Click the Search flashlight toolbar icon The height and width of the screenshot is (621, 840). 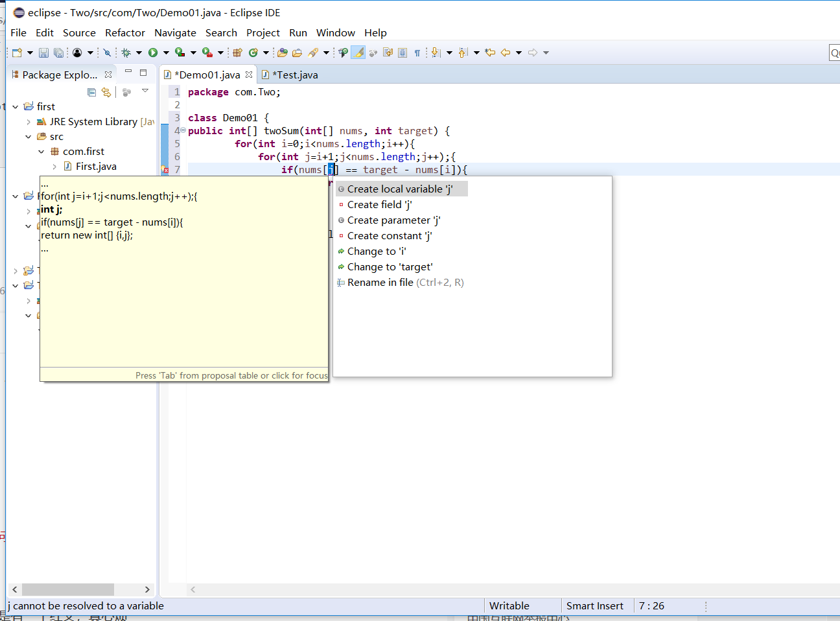[313, 53]
